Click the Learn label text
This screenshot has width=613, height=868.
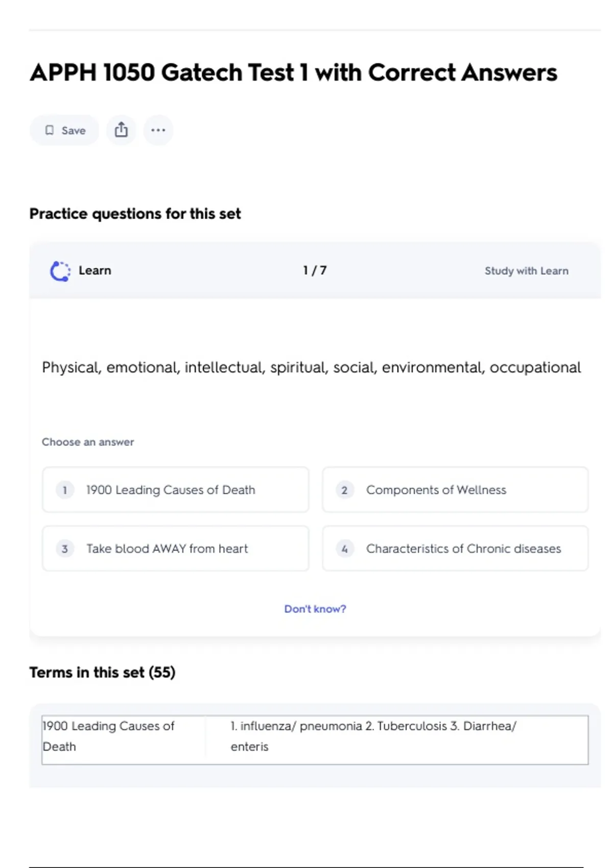(x=95, y=271)
